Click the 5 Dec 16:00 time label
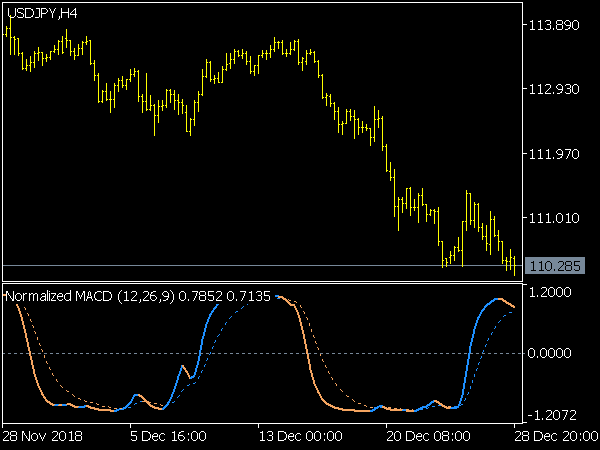This screenshot has width=600, height=450. (x=168, y=436)
